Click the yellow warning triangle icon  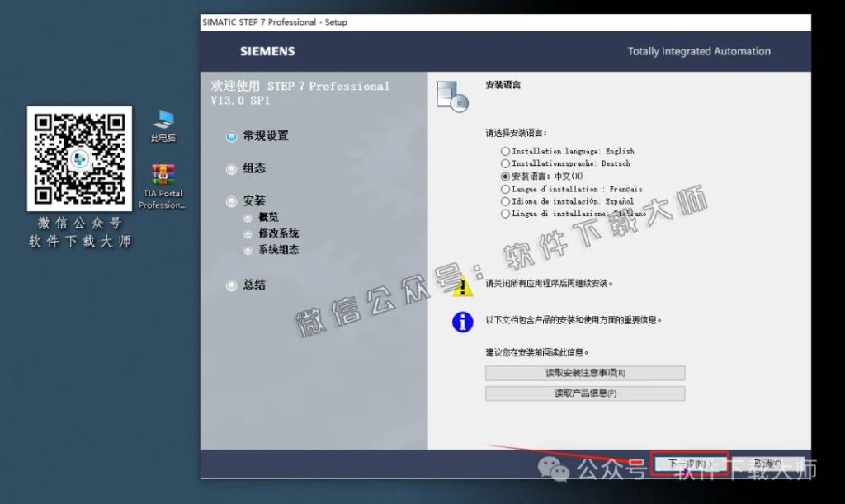click(463, 288)
